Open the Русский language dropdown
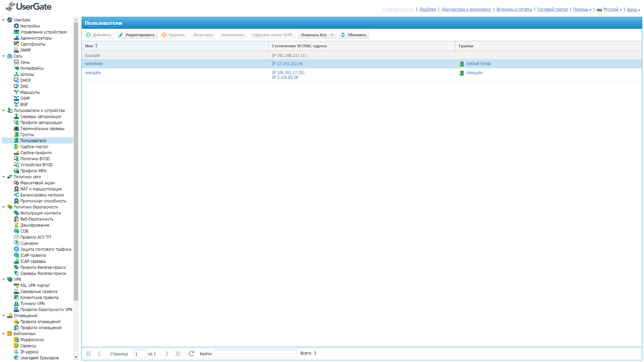 [x=612, y=9]
